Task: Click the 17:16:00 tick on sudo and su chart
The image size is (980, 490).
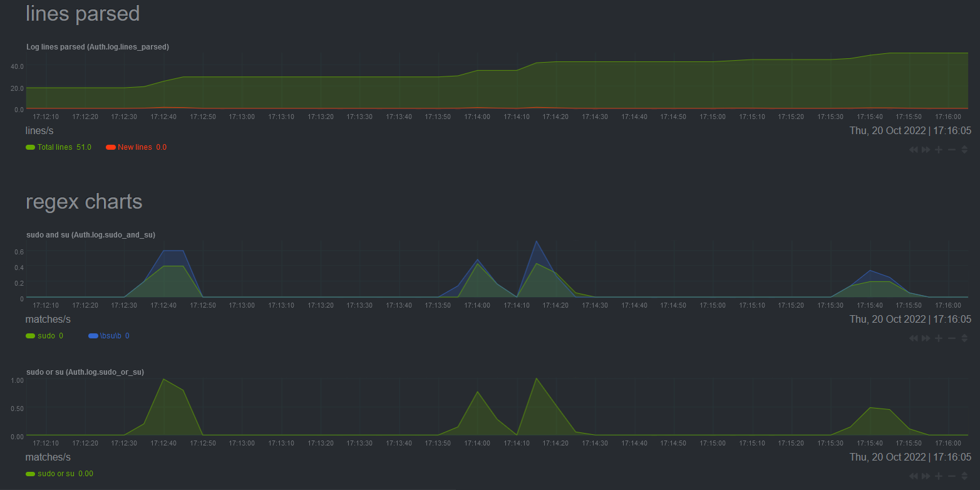Action: pyautogui.click(x=948, y=305)
